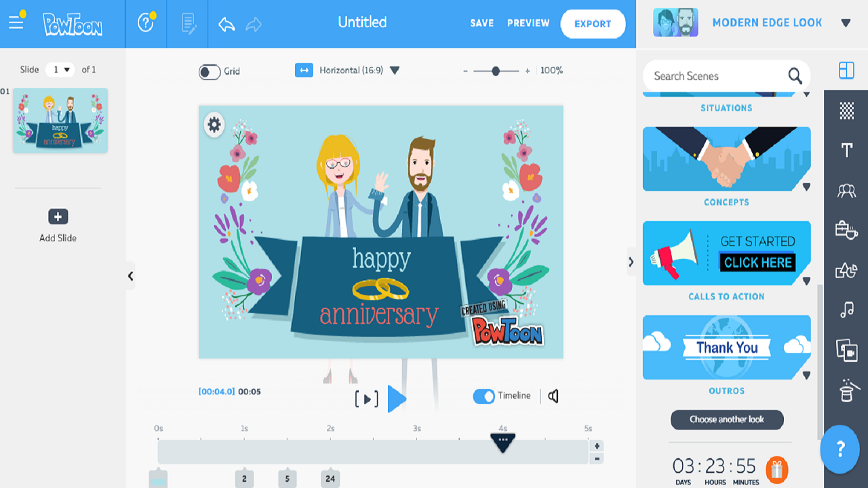The image size is (868, 488).
Task: Click the Untitled project title
Action: [x=362, y=22]
